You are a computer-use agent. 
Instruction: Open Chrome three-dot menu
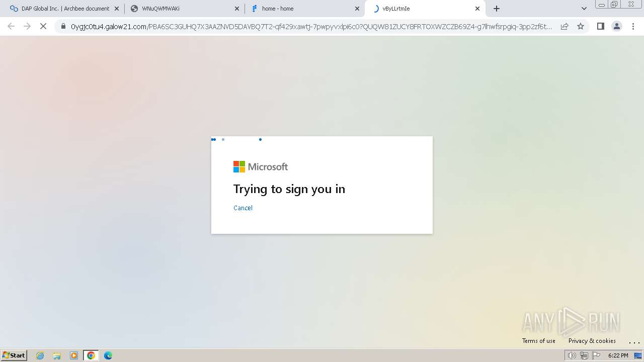point(633,26)
